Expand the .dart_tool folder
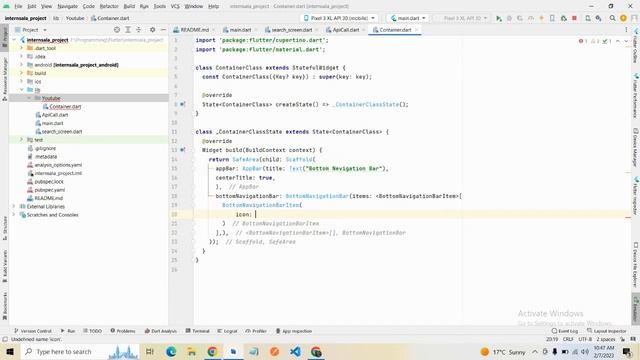Screen dimensions: 640x360 tap(22, 48)
